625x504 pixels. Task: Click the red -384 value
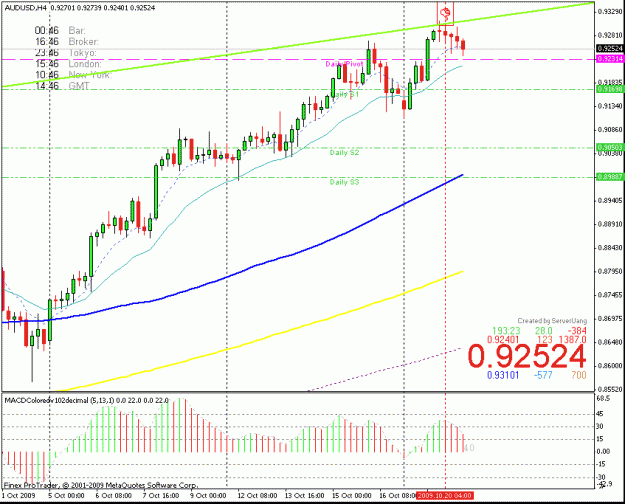(x=577, y=331)
